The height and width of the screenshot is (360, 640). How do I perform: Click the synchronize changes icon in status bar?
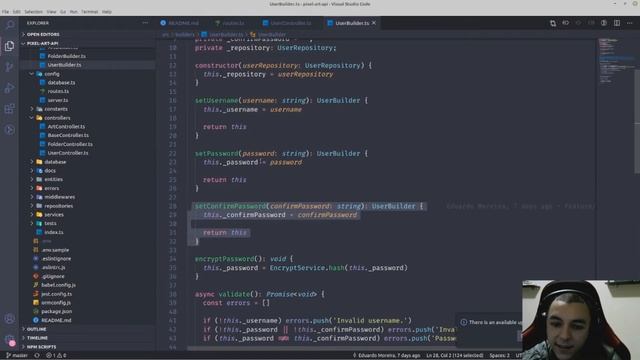(37, 356)
